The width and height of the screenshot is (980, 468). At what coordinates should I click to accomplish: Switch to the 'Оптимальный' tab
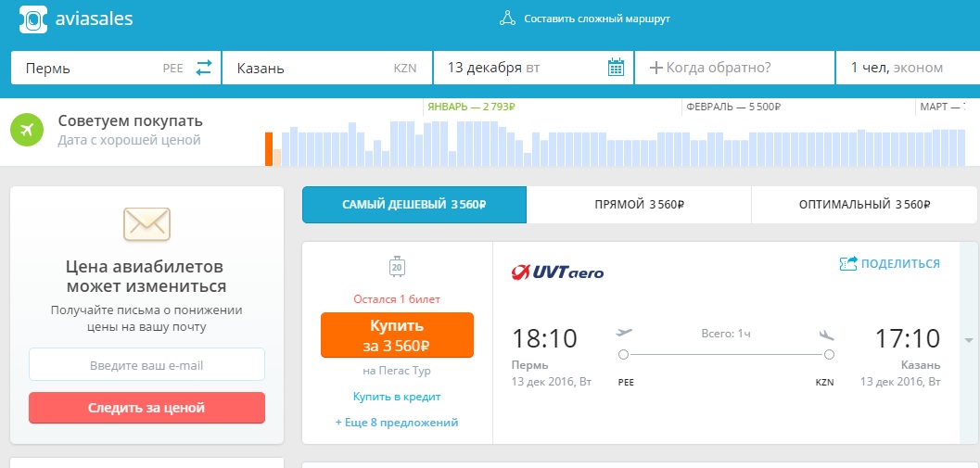(x=863, y=205)
